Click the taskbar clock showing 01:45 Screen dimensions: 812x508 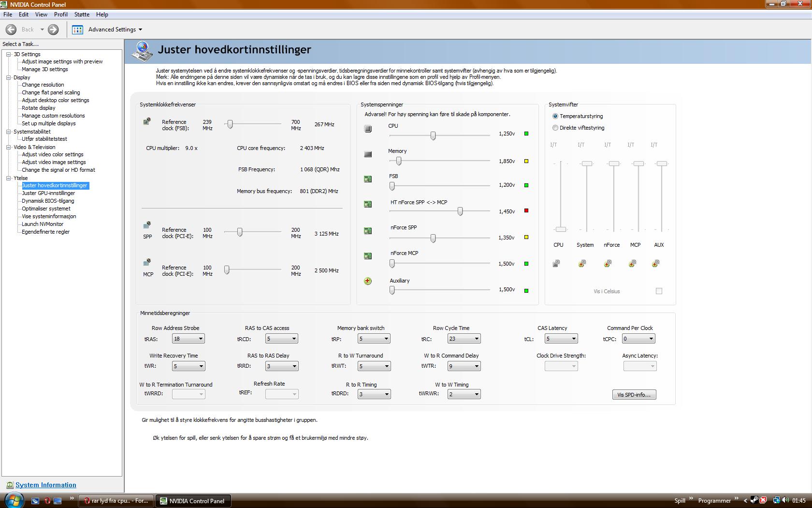(799, 501)
